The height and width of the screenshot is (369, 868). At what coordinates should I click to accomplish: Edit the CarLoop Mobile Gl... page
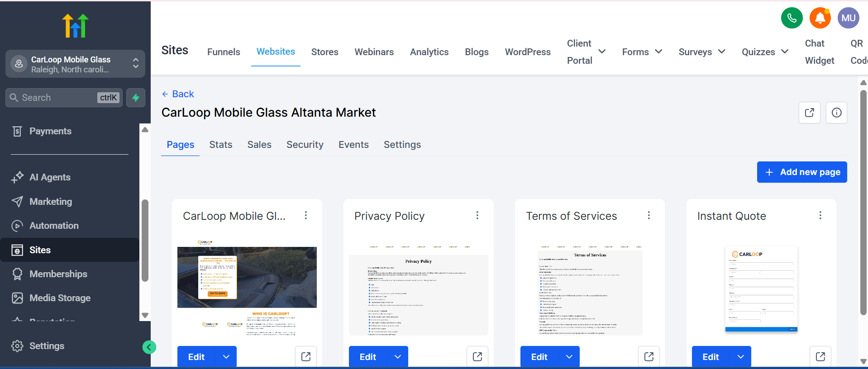pos(196,357)
